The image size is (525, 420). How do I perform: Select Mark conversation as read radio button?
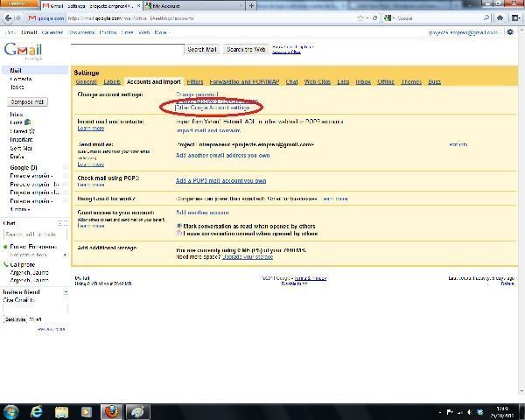click(x=179, y=226)
